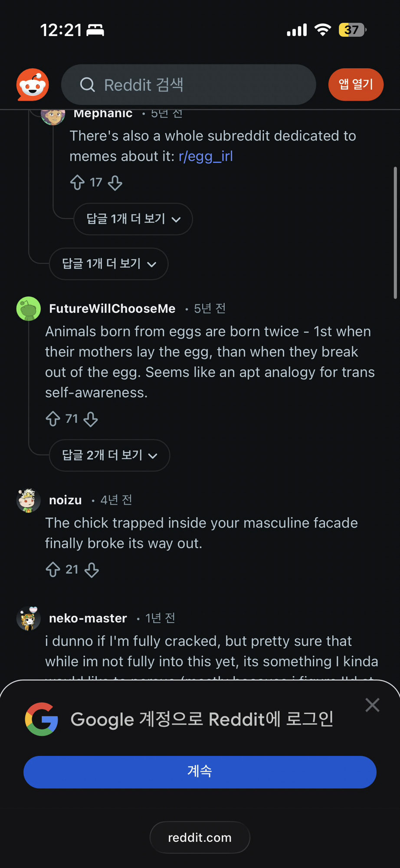
Task: Open FutureWillChooseMe's green avatar
Action: coord(29,309)
